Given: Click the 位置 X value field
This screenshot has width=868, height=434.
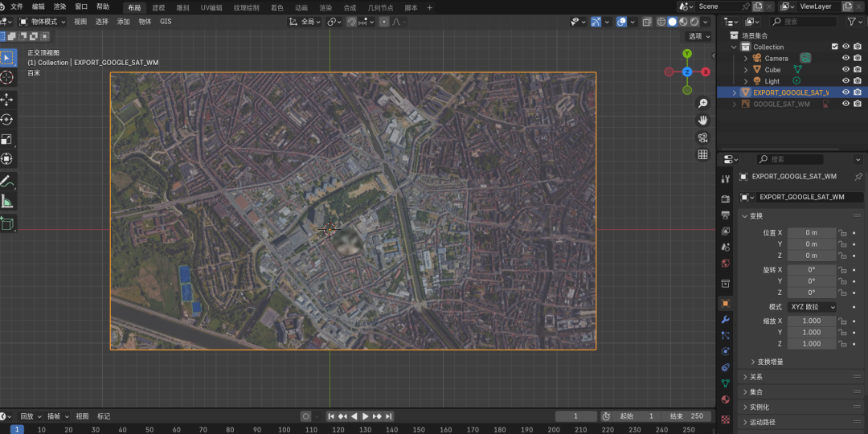Looking at the screenshot, I should (811, 233).
